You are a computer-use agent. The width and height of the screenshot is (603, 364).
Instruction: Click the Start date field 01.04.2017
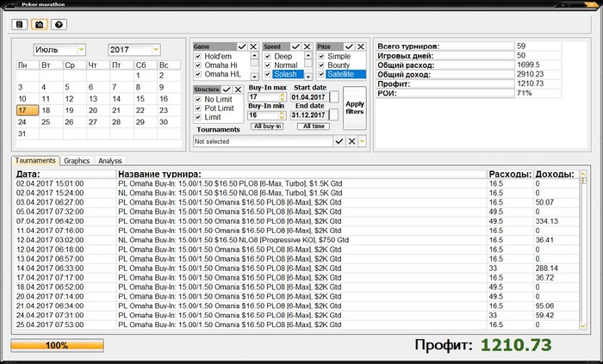tap(310, 97)
